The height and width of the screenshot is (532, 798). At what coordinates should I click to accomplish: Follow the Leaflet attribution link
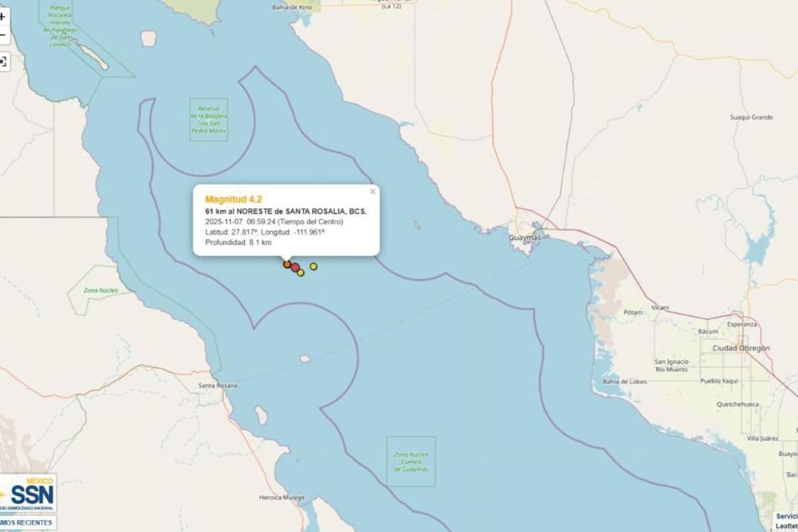pos(787,525)
